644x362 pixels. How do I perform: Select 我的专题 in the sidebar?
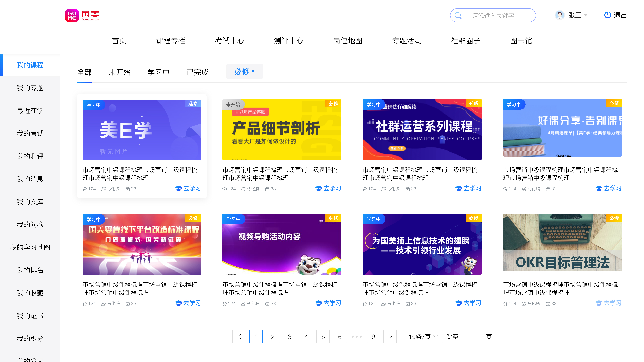[x=30, y=88]
